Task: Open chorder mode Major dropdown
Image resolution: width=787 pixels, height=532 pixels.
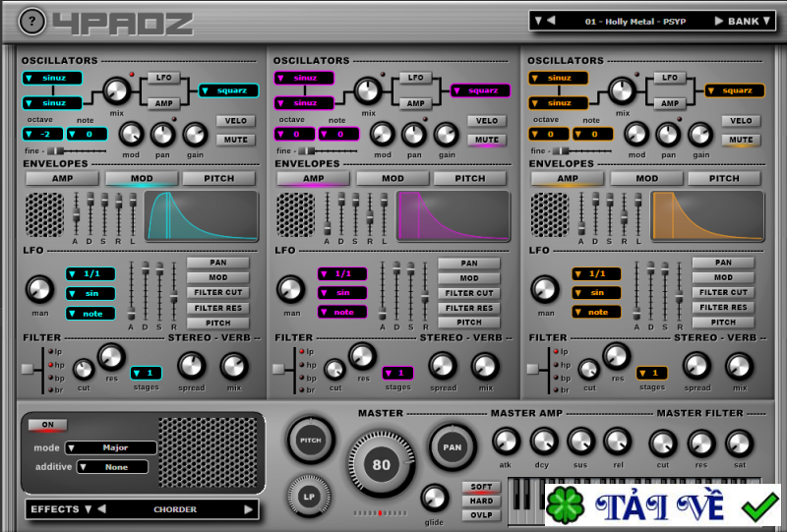Action: pos(111,447)
